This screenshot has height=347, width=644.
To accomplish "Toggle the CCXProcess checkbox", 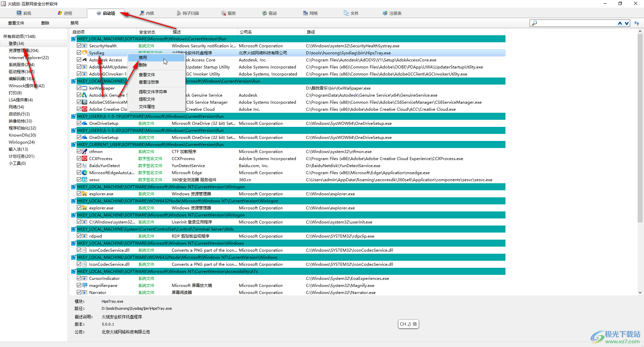I will tap(79, 158).
